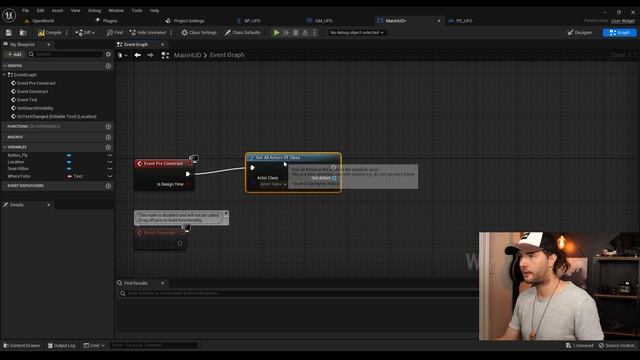The width and height of the screenshot is (640, 360).
Task: Collapse the EventGraph tree item
Action: pyautogui.click(x=4, y=75)
